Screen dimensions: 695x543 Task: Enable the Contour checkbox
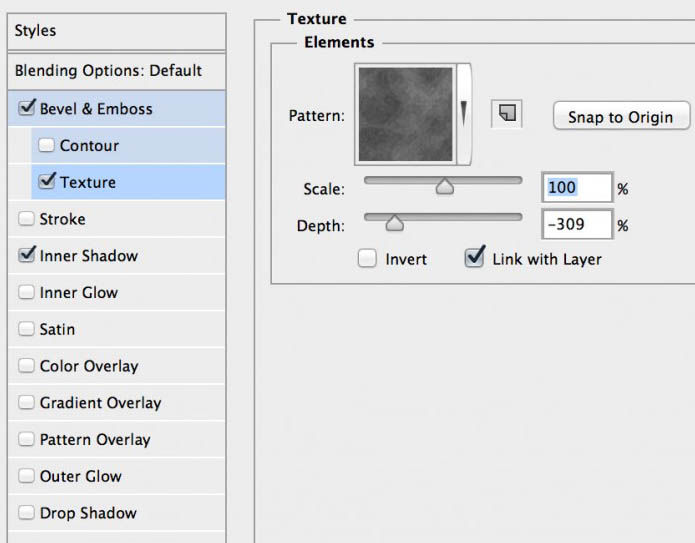click(46, 145)
